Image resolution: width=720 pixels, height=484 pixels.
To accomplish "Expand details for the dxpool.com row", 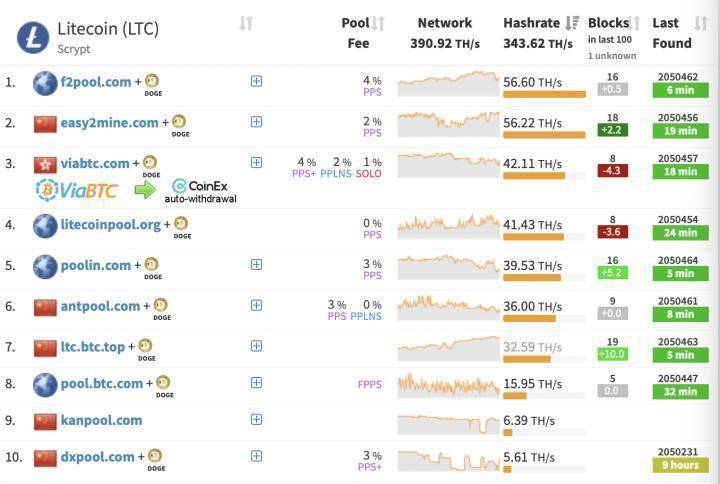I will (256, 456).
